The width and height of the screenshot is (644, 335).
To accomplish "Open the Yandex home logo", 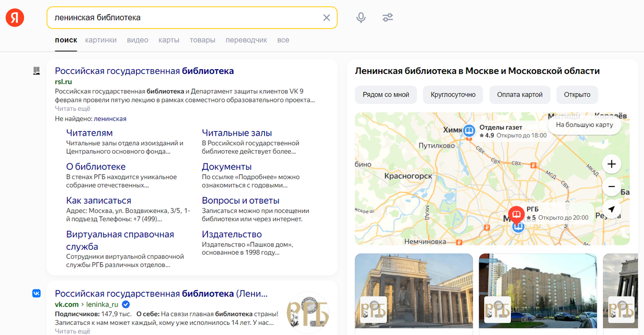I will click(x=15, y=18).
